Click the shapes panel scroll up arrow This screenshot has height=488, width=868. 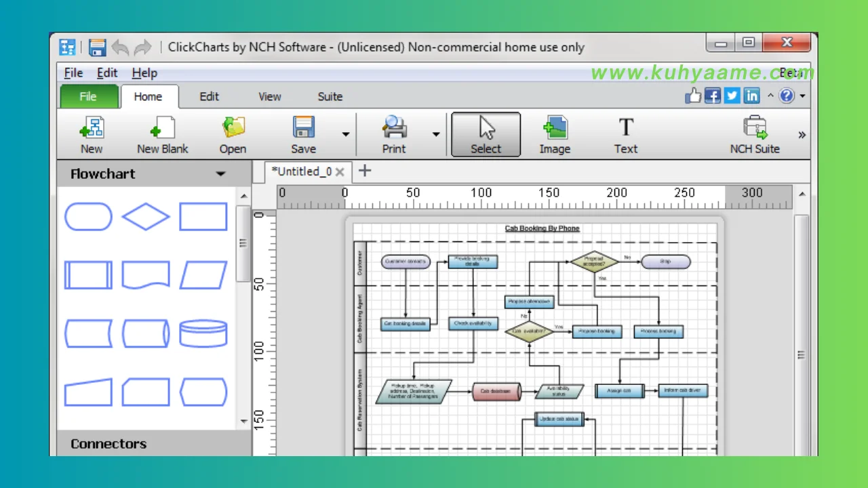pos(244,196)
